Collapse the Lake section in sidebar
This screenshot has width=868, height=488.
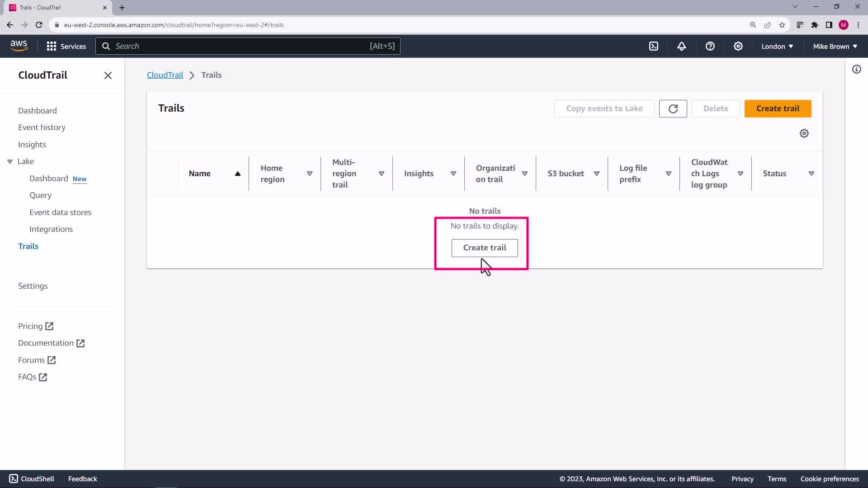(x=10, y=161)
